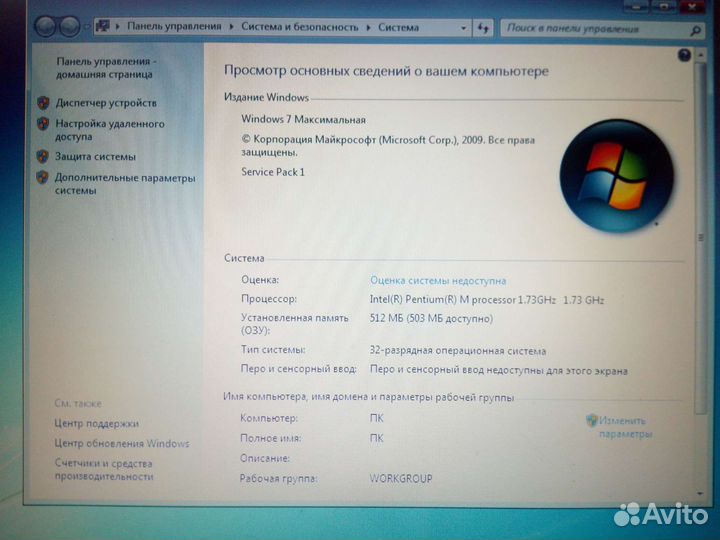Viewport: 720px width, 540px height.
Task: Click the См. также heading text
Action: (78, 404)
